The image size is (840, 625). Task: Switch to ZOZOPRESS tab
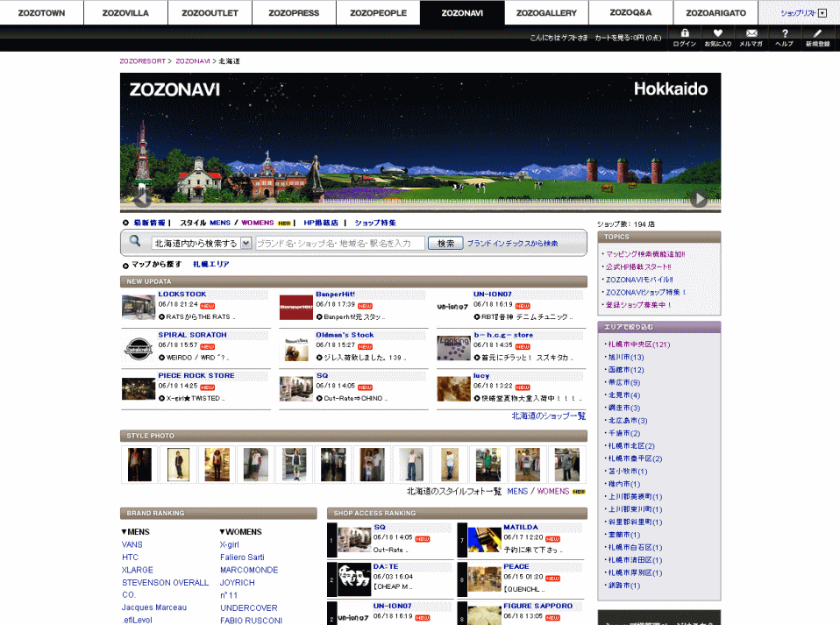pos(294,13)
